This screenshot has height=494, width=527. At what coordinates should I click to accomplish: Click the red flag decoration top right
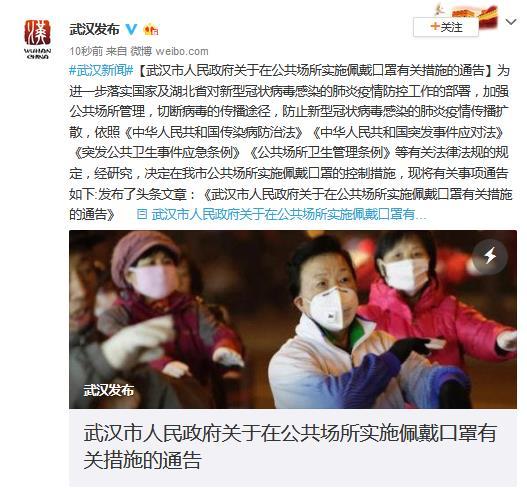[487, 15]
